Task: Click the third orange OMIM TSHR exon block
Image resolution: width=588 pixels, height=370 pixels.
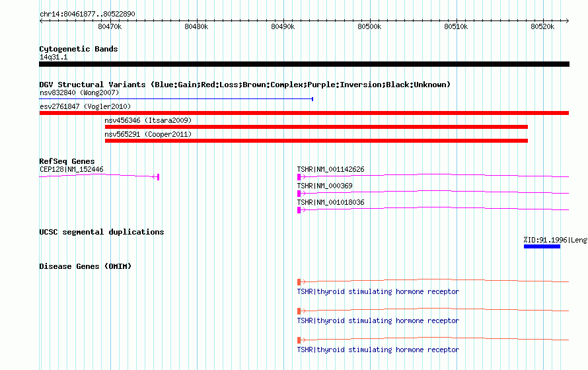Action: pos(299,340)
